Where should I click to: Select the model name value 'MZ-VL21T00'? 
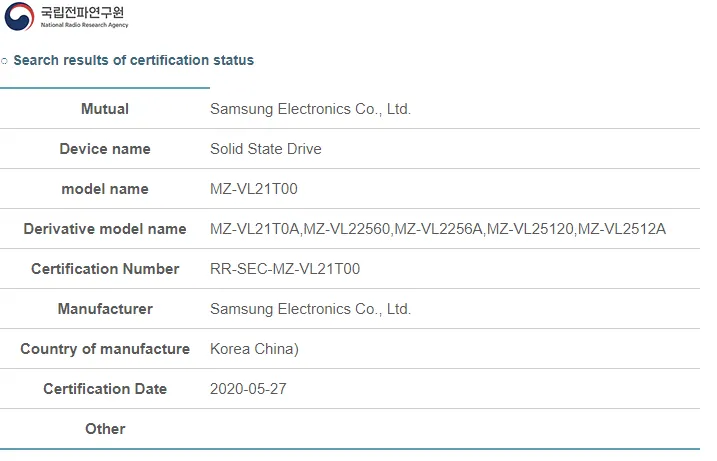click(x=254, y=189)
